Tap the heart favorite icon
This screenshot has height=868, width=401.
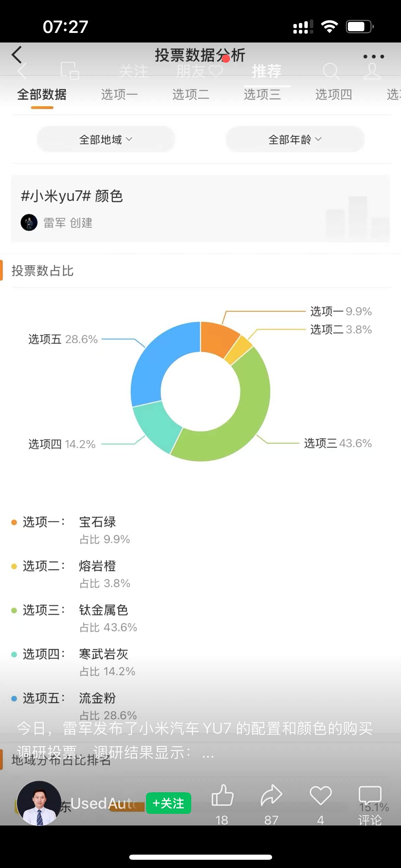[x=320, y=795]
